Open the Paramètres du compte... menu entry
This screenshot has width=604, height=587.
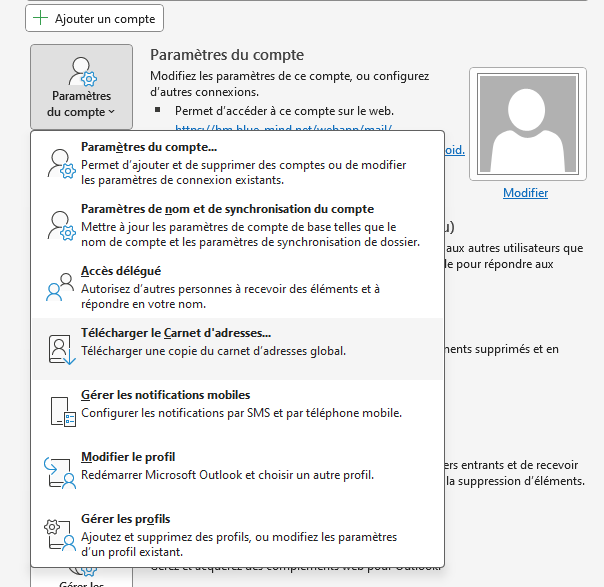148,146
